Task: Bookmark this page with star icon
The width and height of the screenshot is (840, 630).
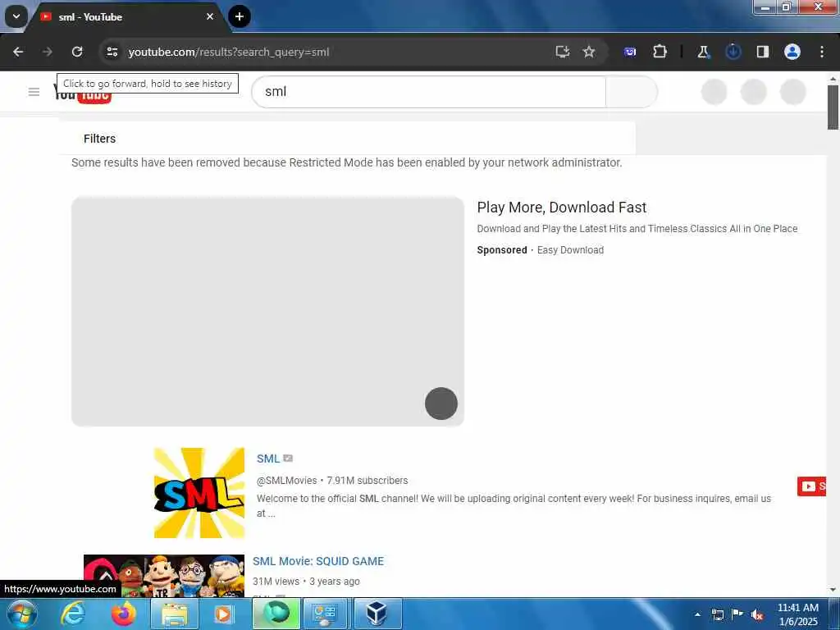Action: [589, 52]
